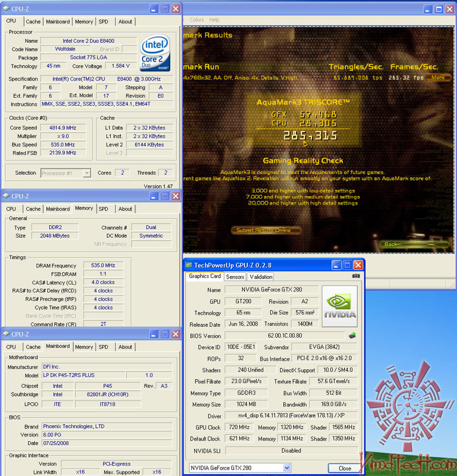Minimize the top CPU-Z window
This screenshot has width=457, height=476.
pyautogui.click(x=154, y=9)
